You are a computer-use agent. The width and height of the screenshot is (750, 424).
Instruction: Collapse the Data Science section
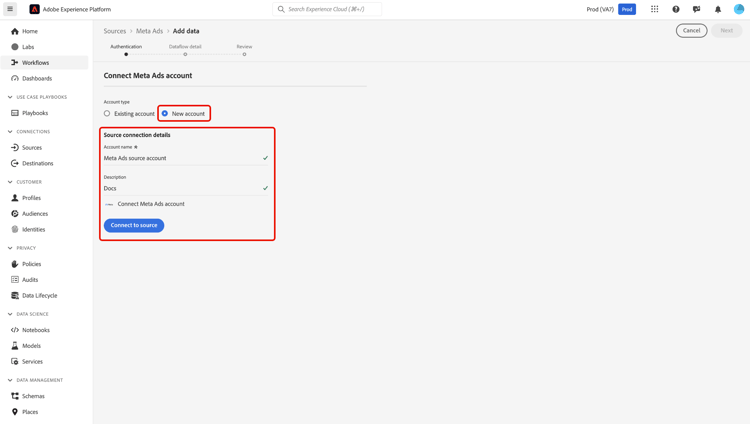[10, 314]
